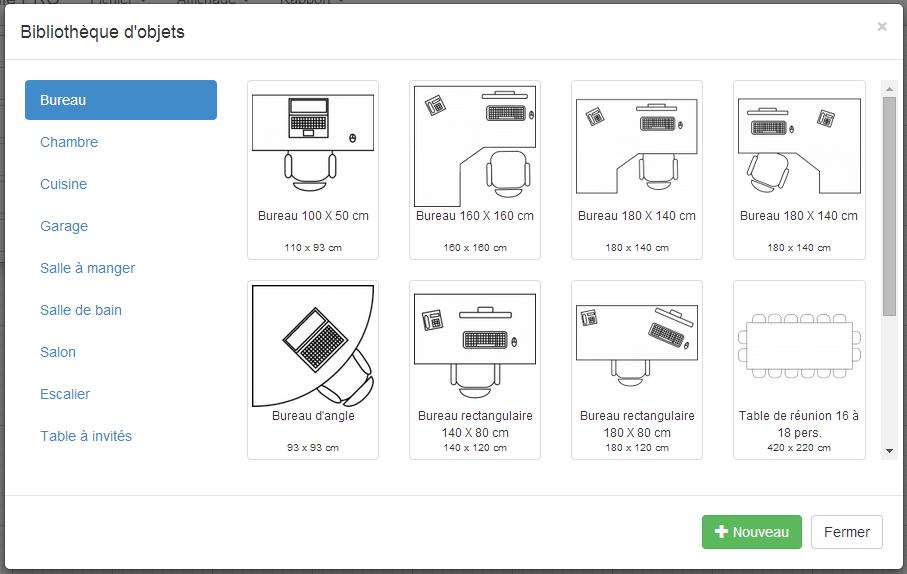Pick Bureau rectangulaire 180 X 80 cm
Screen dimensions: 907x574
tap(636, 369)
